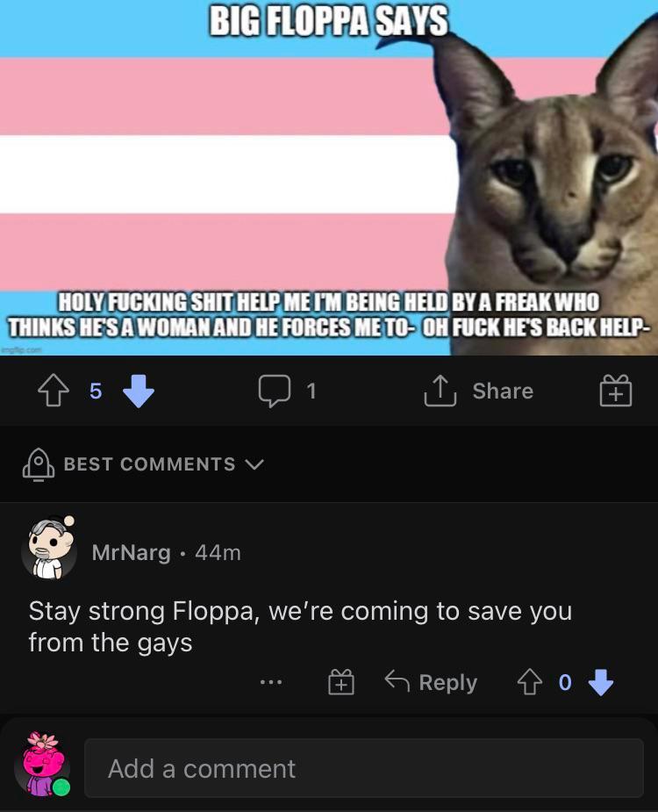Visit the MrNarg username link
This screenshot has height=812, width=658.
tap(131, 552)
